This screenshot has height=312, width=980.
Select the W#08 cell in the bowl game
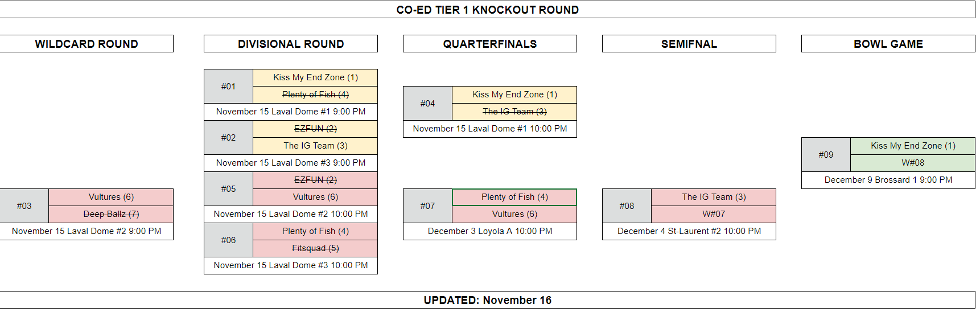pos(913,163)
